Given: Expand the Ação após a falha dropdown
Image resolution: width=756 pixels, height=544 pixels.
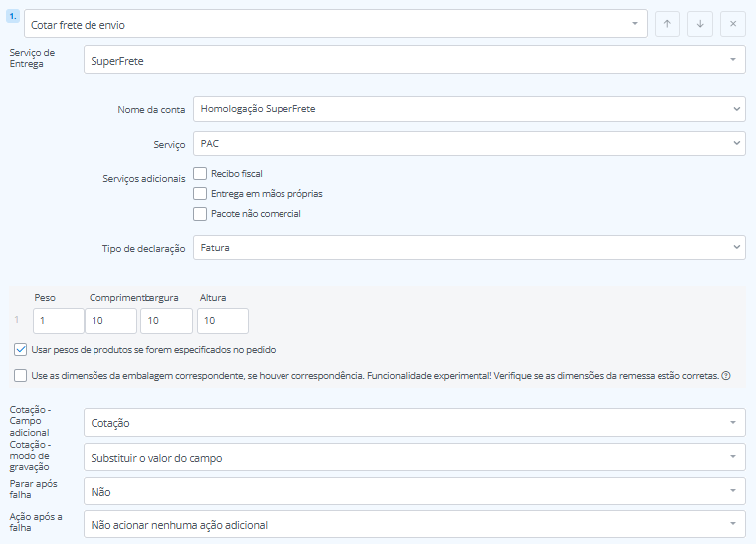Looking at the screenshot, I should tap(414, 524).
